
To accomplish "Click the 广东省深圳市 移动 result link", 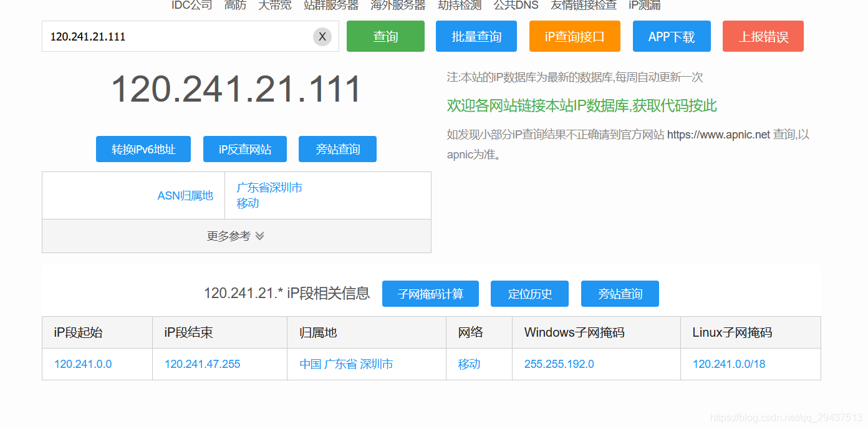I will 269,196.
